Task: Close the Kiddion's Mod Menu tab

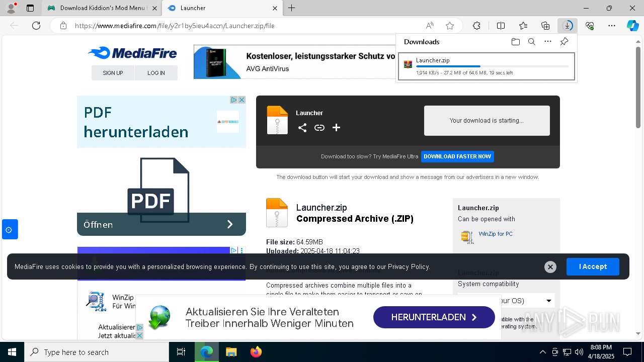Action: [x=154, y=8]
